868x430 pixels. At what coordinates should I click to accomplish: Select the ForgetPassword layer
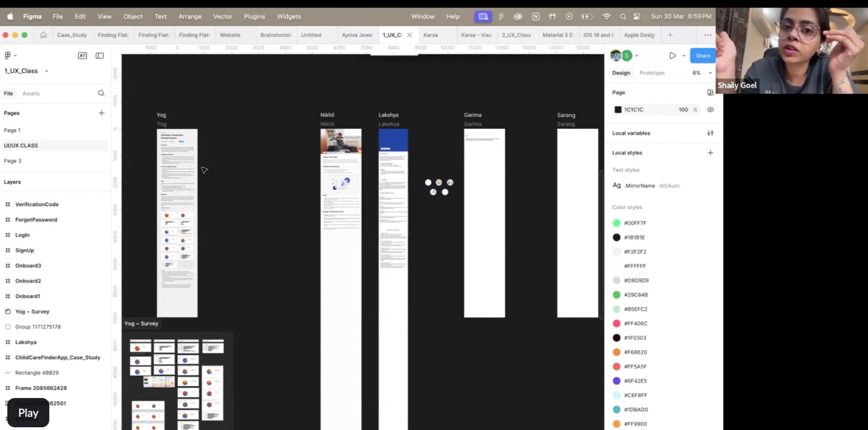36,220
